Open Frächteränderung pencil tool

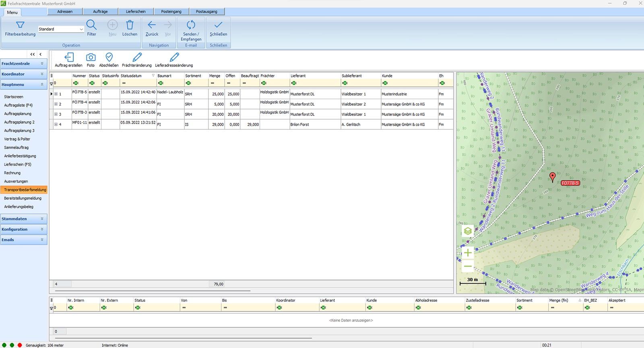coord(137,57)
